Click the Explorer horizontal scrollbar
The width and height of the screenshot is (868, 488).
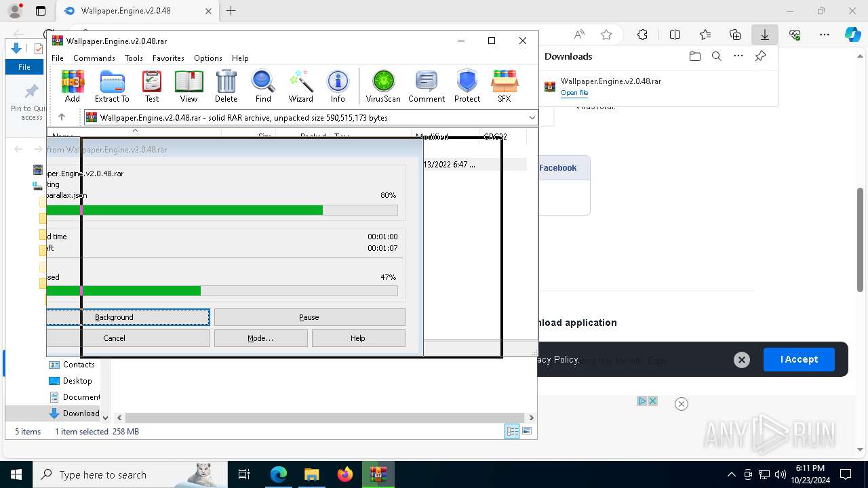(x=325, y=418)
